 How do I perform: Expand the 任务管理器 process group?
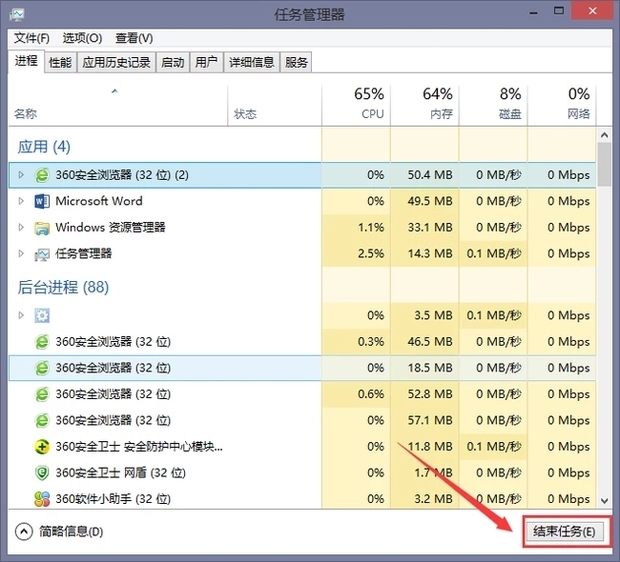[x=21, y=253]
